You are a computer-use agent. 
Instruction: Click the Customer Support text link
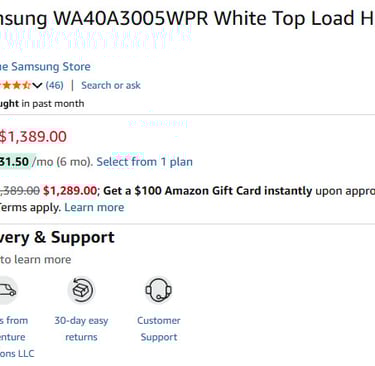pos(159,329)
